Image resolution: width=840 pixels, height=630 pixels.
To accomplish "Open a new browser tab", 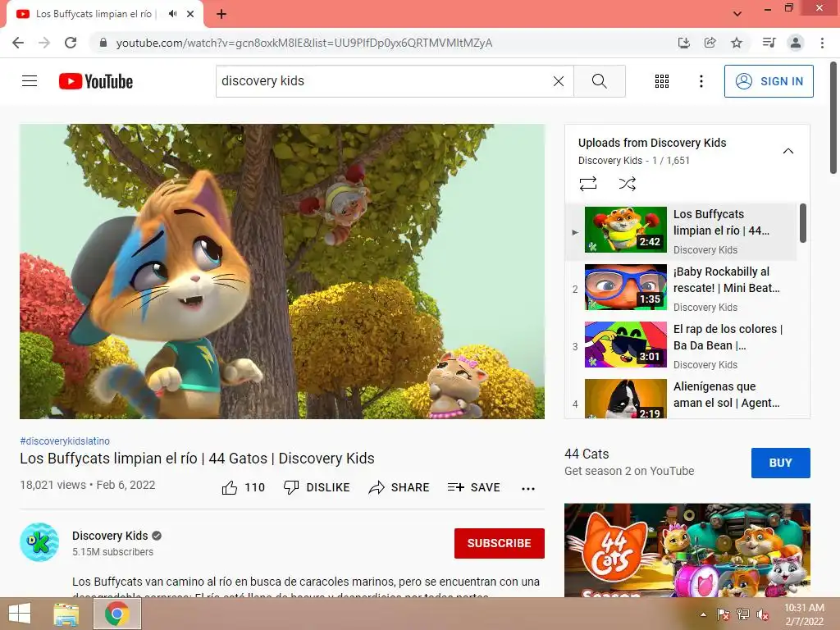I will tap(221, 15).
